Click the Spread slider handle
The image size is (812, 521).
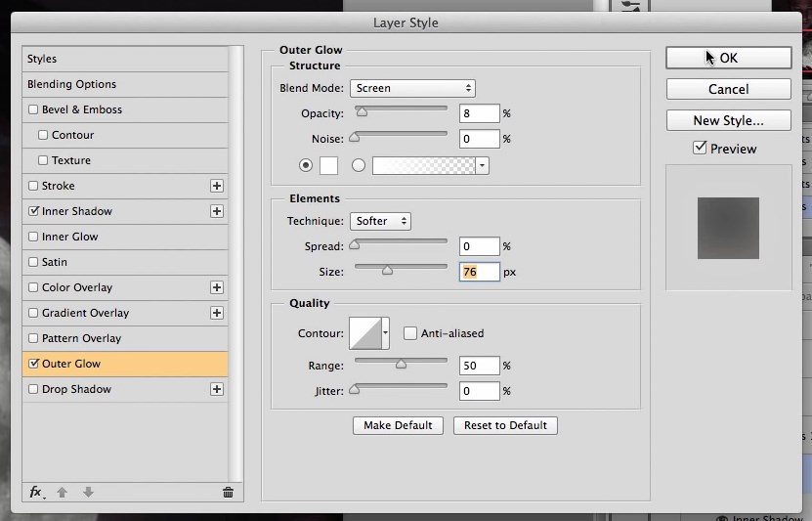(x=355, y=244)
